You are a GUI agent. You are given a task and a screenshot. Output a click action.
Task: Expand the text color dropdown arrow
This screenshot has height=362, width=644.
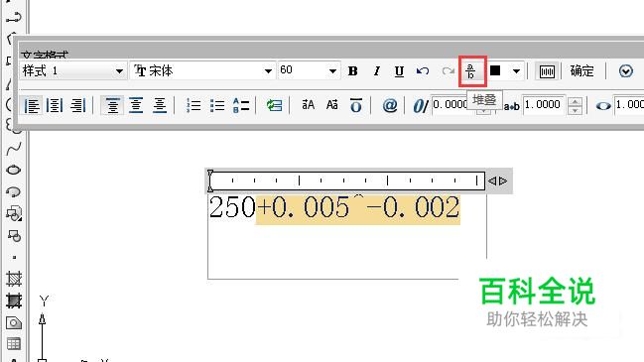point(516,71)
